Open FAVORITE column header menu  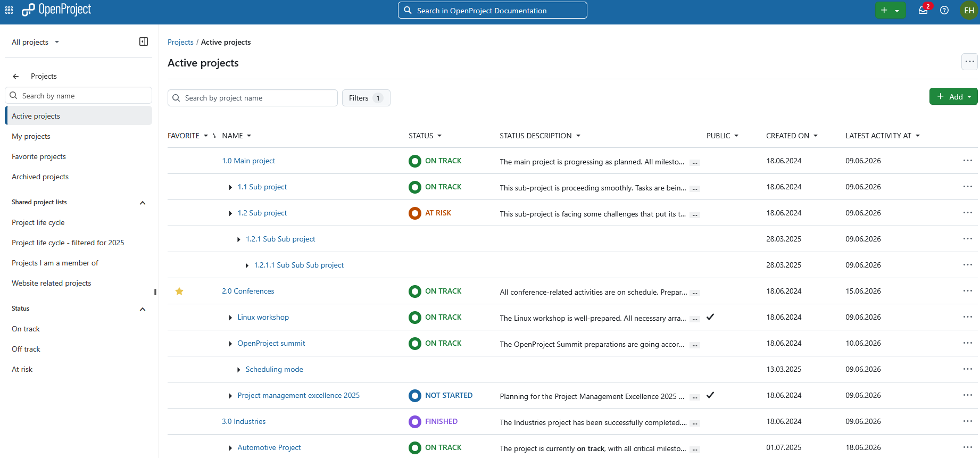point(188,136)
